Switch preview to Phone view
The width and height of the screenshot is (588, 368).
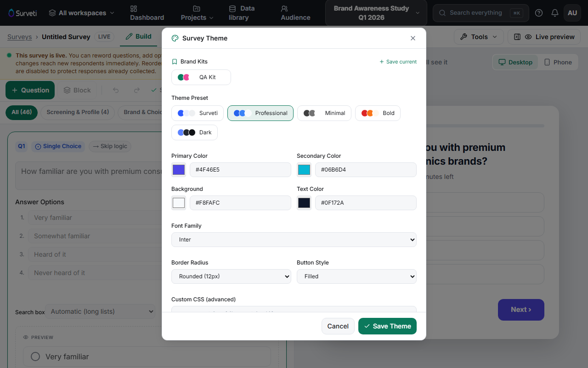click(x=558, y=62)
